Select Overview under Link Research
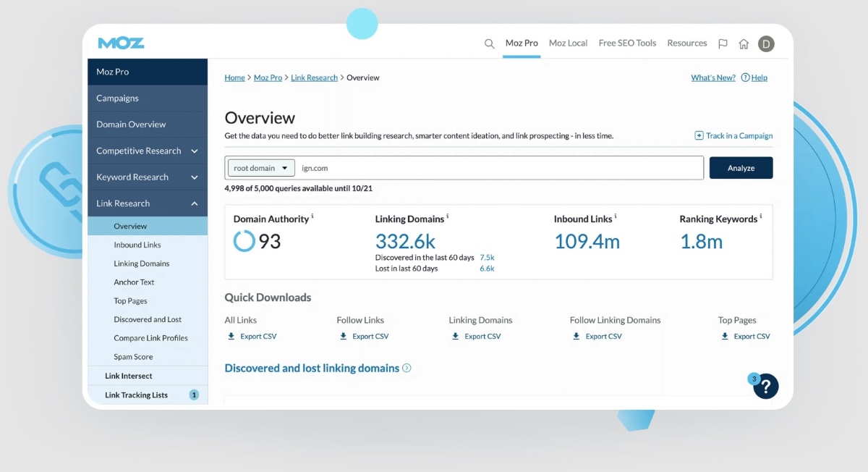Image resolution: width=868 pixels, height=472 pixels. coord(148,226)
